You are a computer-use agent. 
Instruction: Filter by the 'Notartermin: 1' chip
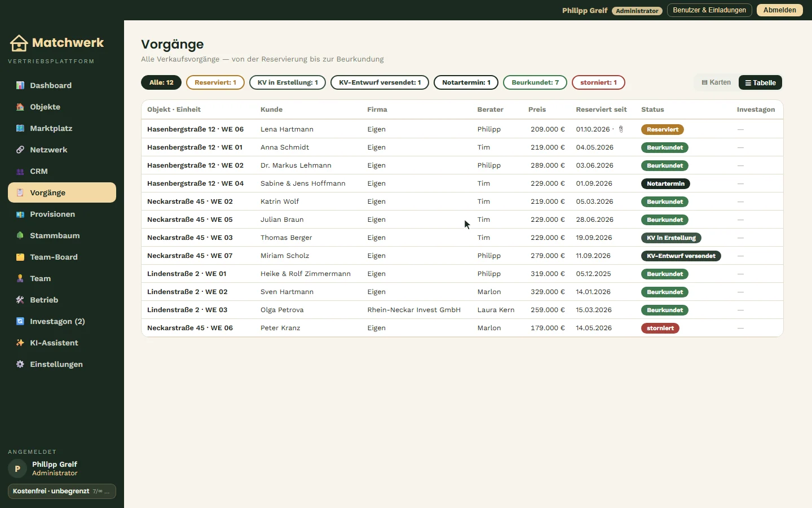click(466, 82)
